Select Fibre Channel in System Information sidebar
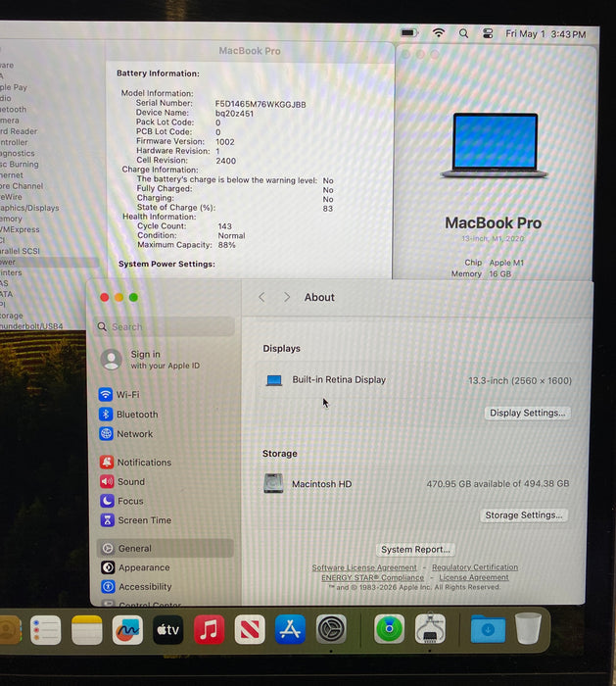The image size is (616, 686). (x=22, y=186)
